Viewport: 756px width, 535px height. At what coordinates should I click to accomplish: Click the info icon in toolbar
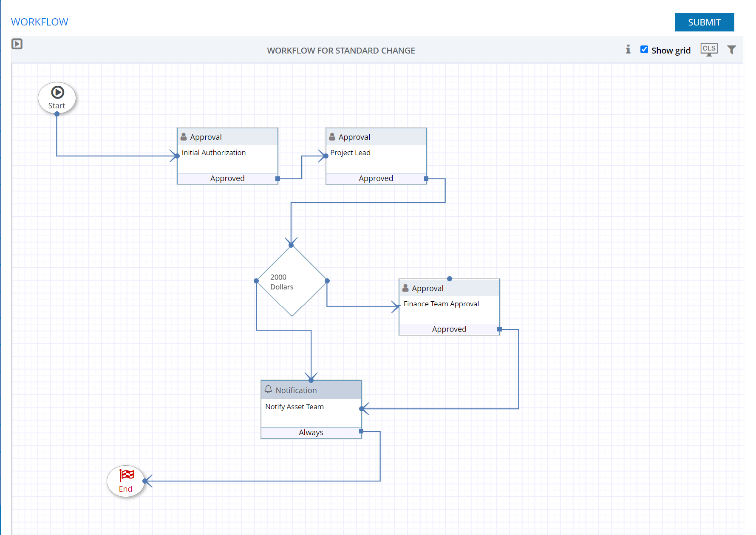pyautogui.click(x=628, y=50)
